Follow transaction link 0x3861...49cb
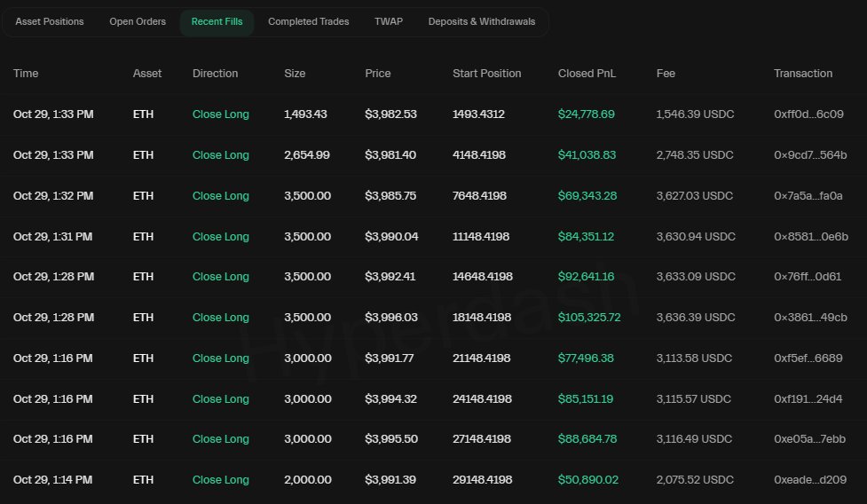867x504 pixels. click(810, 318)
